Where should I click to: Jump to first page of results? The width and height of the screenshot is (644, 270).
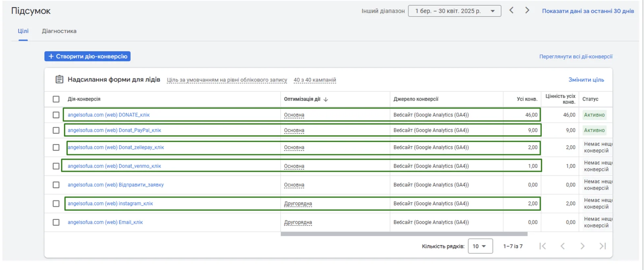point(543,246)
